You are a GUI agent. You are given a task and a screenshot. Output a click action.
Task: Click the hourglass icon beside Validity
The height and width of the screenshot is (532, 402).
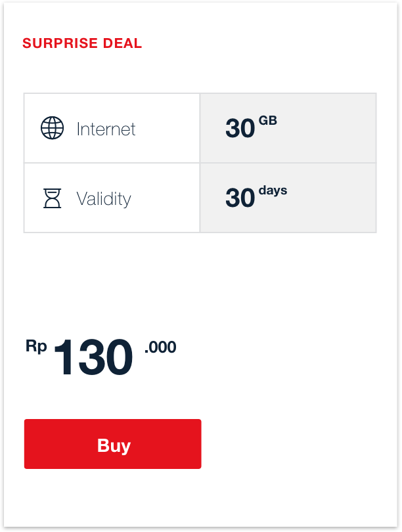pos(53,198)
